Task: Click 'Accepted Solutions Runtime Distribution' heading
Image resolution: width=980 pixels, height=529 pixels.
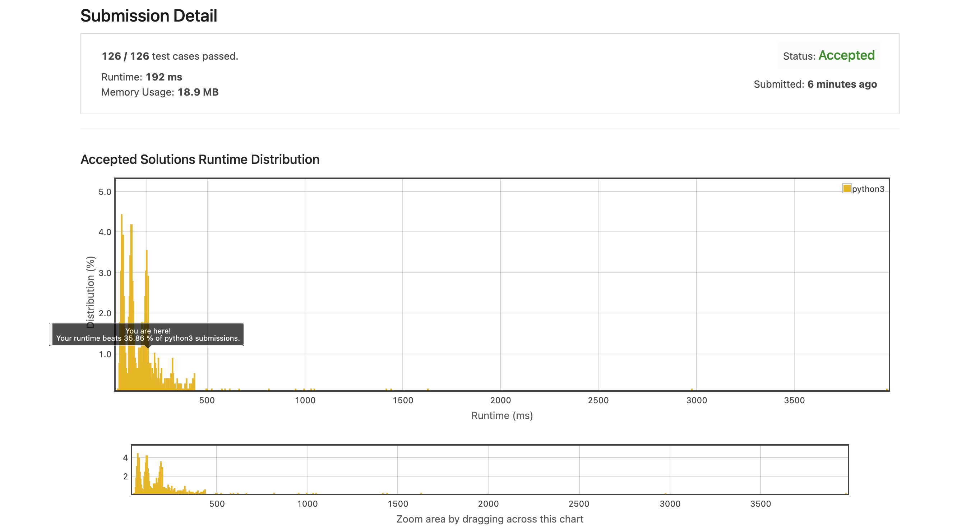Action: click(x=200, y=160)
